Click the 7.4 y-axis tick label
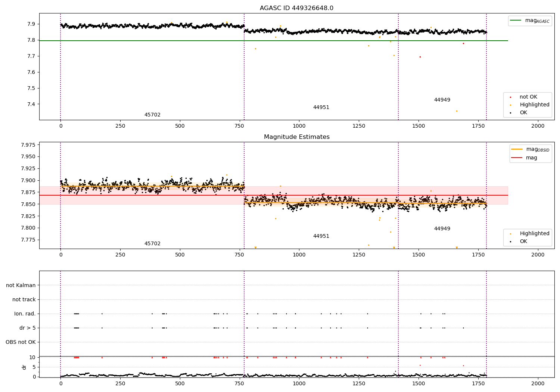This screenshot has height=392, width=560. (x=31, y=105)
